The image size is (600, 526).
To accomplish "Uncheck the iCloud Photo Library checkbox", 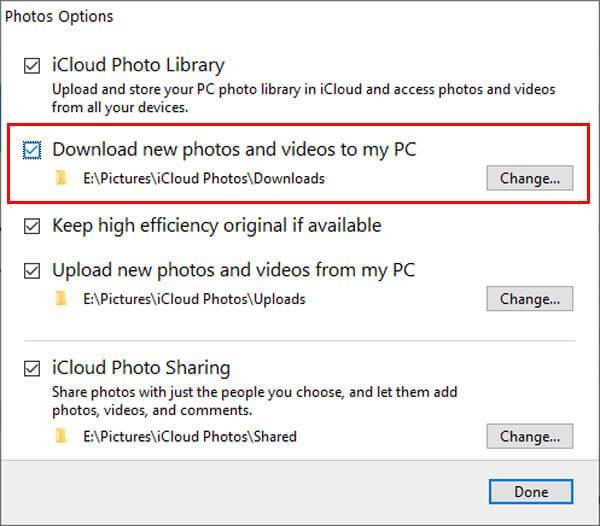I will pyautogui.click(x=33, y=67).
